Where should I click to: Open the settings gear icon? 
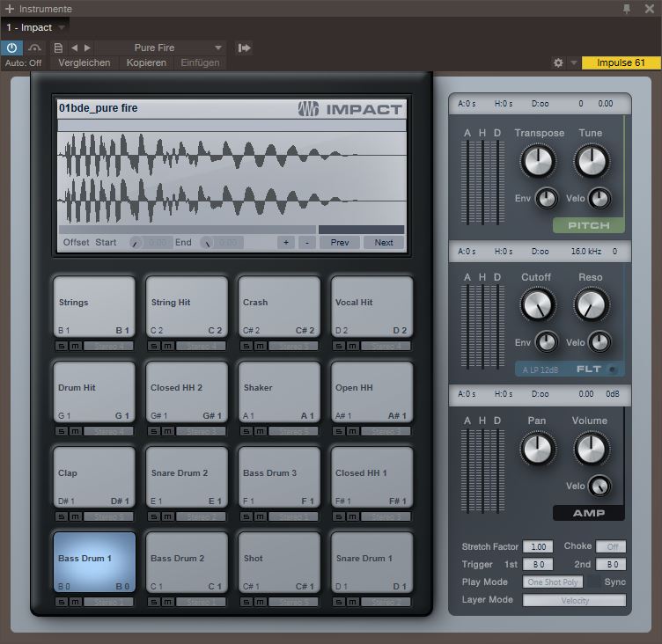tap(558, 62)
